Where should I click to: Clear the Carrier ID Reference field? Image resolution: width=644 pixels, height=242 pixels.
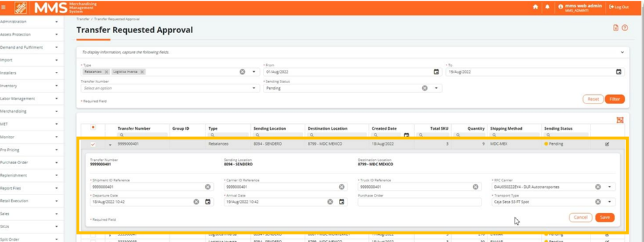[x=341, y=187]
